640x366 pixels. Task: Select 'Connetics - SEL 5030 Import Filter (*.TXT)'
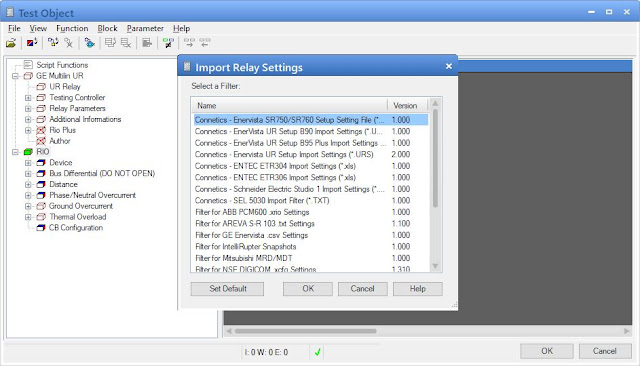pos(311,201)
